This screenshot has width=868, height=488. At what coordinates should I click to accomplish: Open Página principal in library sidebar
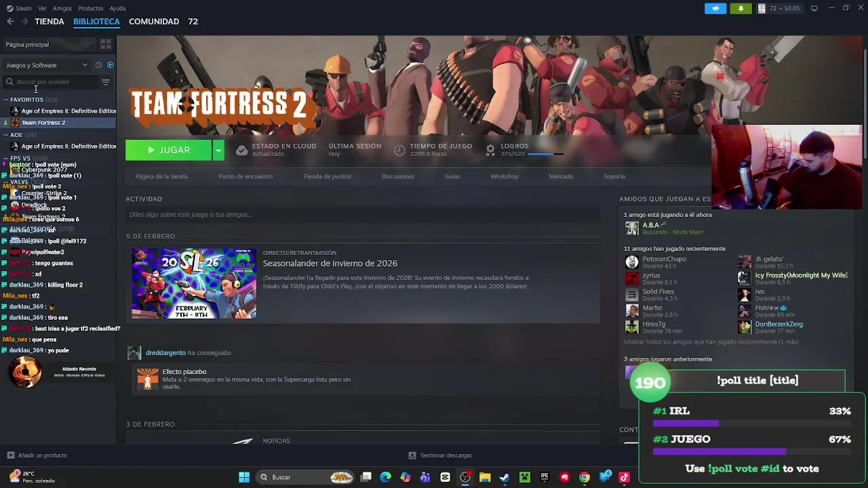[x=27, y=44]
